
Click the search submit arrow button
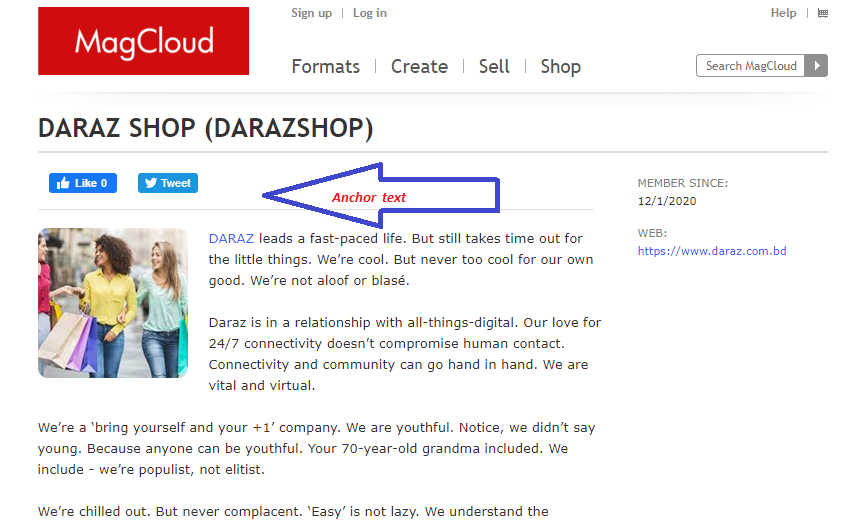click(816, 66)
